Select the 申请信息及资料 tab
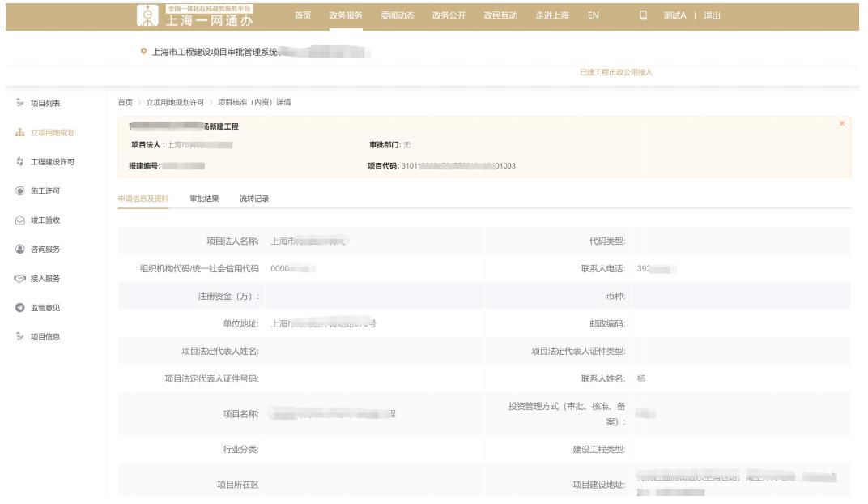 tap(143, 199)
